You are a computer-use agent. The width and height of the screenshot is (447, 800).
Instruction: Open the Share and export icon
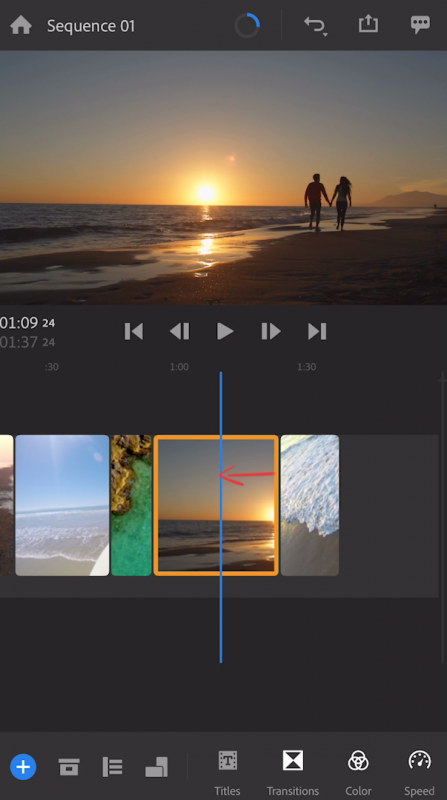coord(368,24)
